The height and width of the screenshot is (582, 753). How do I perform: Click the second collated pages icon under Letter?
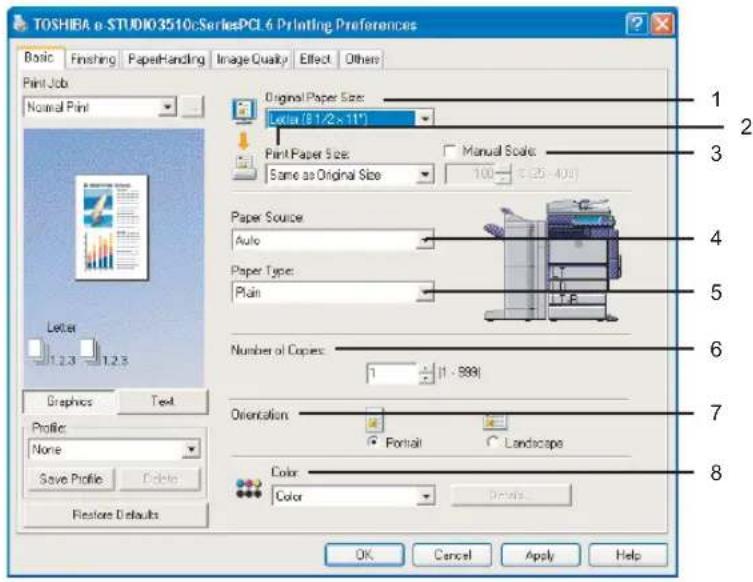(x=90, y=352)
